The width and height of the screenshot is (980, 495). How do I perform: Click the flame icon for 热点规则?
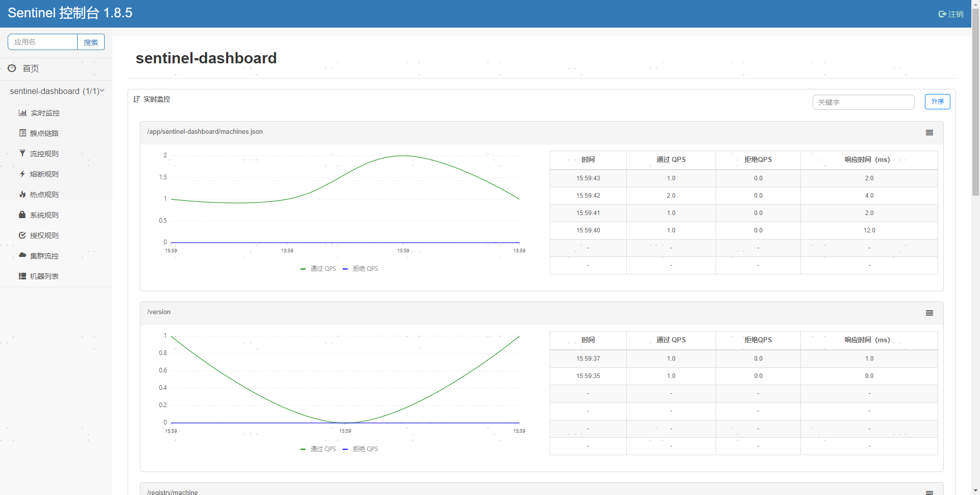(22, 194)
